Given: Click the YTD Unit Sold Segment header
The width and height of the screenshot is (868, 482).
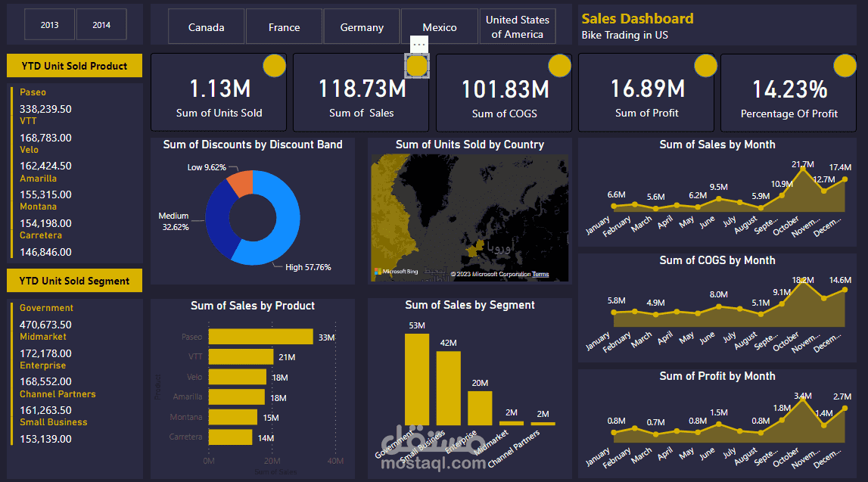Looking at the screenshot, I should pos(73,280).
